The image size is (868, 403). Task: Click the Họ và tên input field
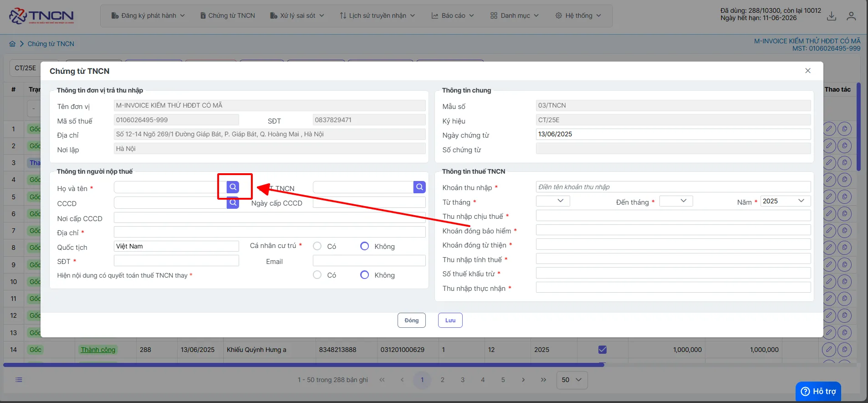pyautogui.click(x=170, y=187)
